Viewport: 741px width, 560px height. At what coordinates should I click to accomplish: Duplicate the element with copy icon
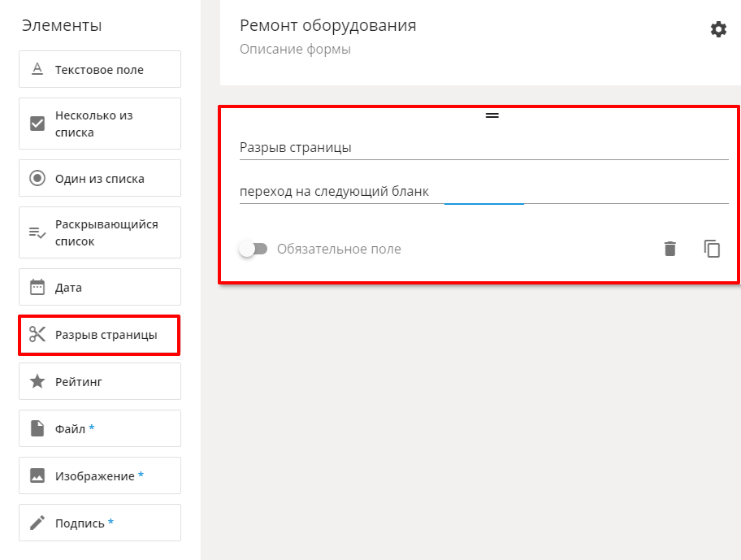712,249
